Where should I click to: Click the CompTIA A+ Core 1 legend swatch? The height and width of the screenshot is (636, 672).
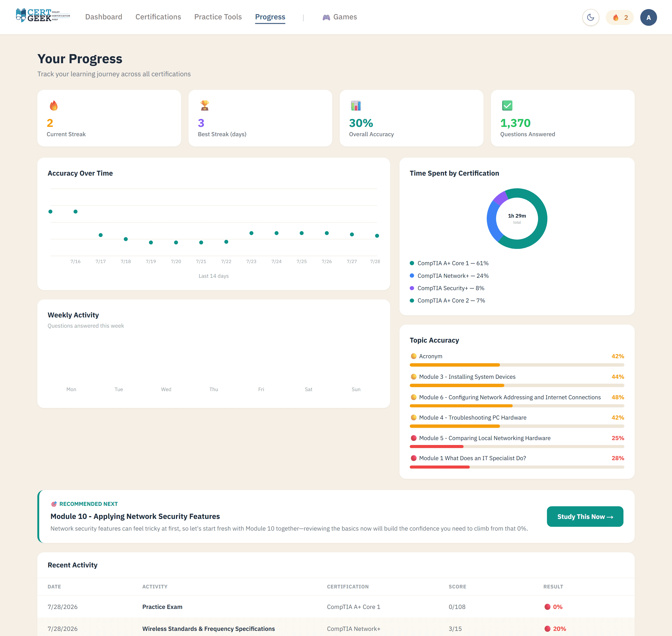412,263
